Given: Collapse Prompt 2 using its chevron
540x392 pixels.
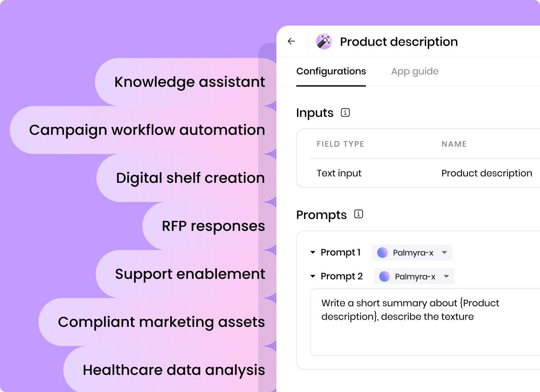Looking at the screenshot, I should [x=313, y=276].
